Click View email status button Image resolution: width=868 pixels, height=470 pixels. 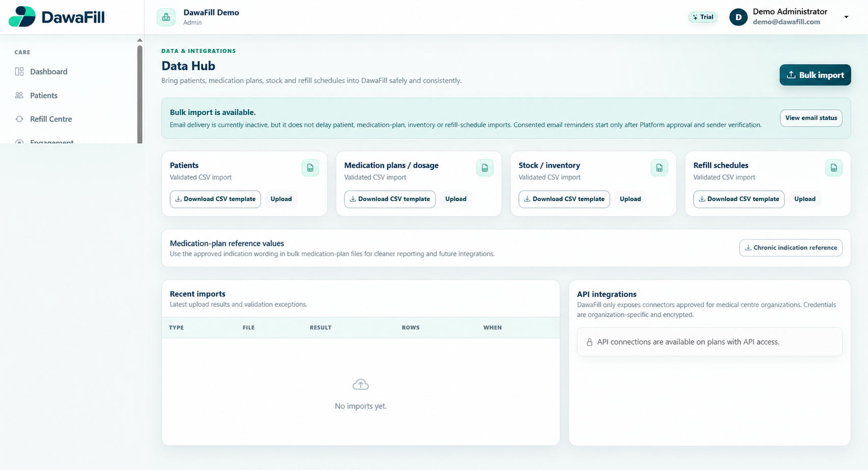tap(811, 118)
